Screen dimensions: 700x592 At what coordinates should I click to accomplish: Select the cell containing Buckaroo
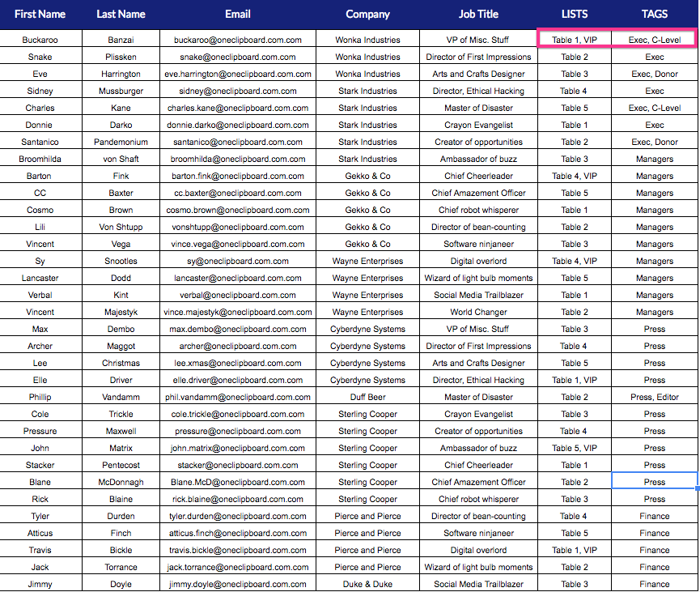[40, 40]
